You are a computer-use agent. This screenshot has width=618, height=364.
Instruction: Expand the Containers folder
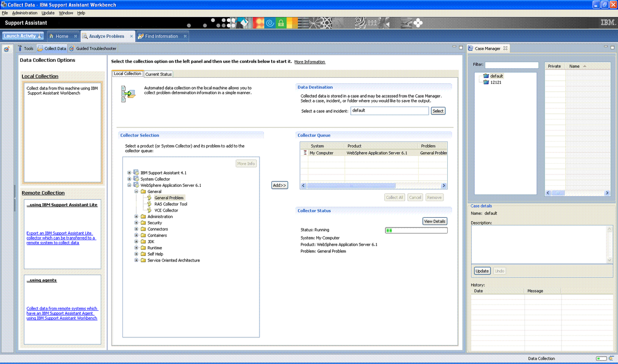(136, 235)
